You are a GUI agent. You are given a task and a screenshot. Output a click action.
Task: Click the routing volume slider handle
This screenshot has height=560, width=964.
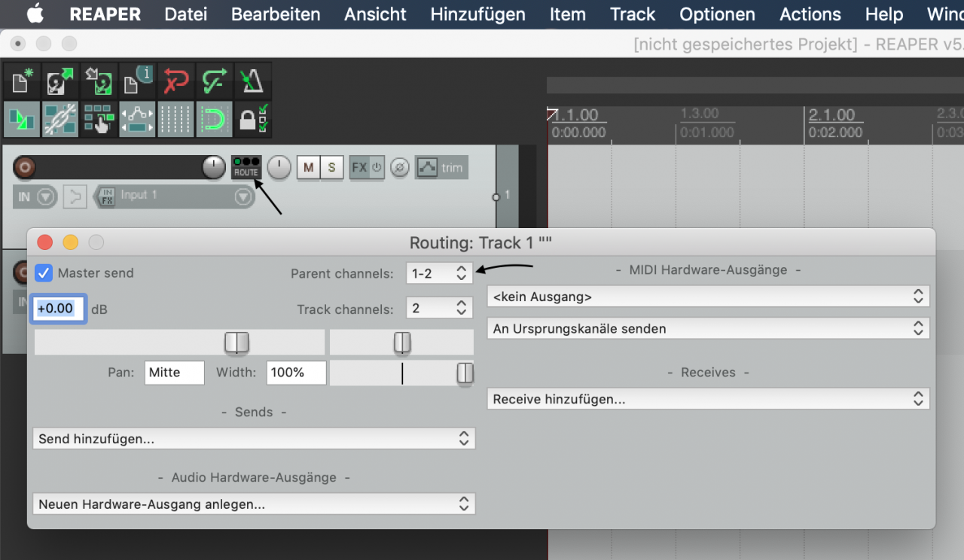click(x=236, y=342)
